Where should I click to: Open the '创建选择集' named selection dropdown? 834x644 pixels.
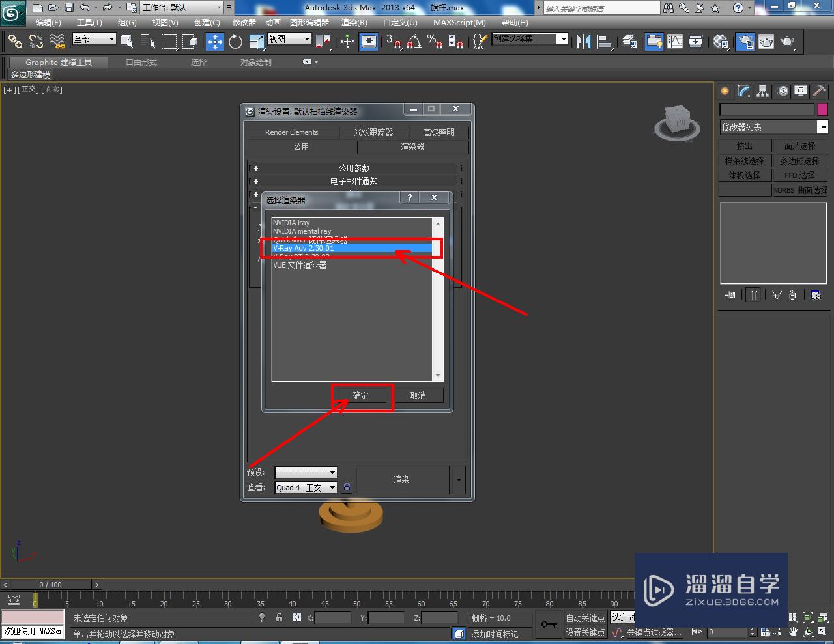coord(530,39)
